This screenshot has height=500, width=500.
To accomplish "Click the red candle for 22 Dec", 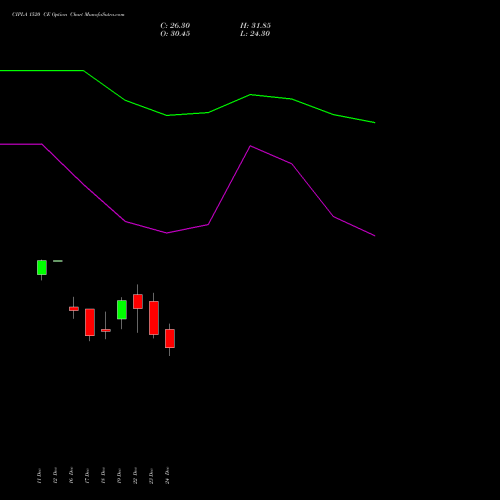I will click(138, 302).
